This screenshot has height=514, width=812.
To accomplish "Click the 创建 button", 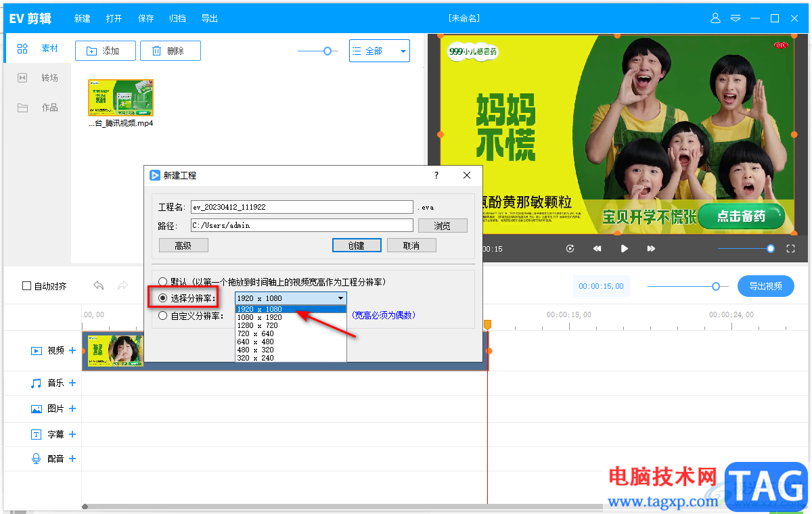I will tap(357, 246).
